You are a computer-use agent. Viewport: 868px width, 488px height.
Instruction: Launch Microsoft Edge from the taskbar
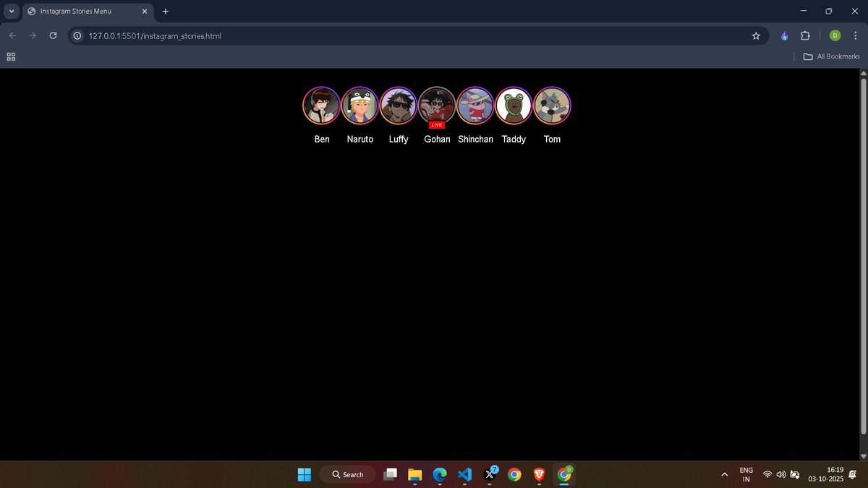pyautogui.click(x=440, y=474)
